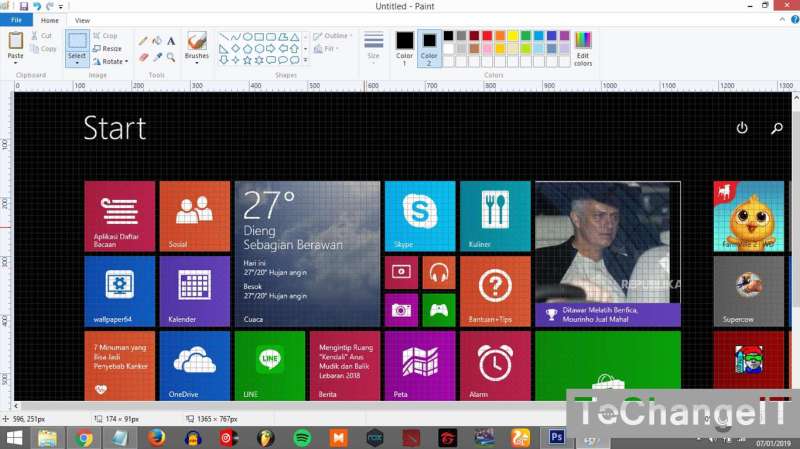Screen dimensions: 800x449
Task: Click the Crop button
Action: (x=105, y=36)
